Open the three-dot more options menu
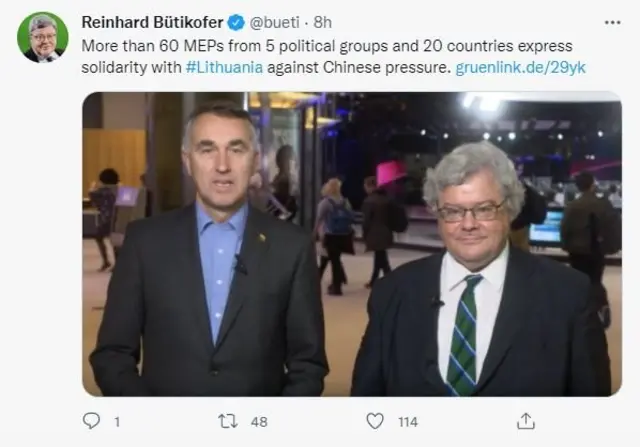The image size is (640, 447). pos(612,22)
